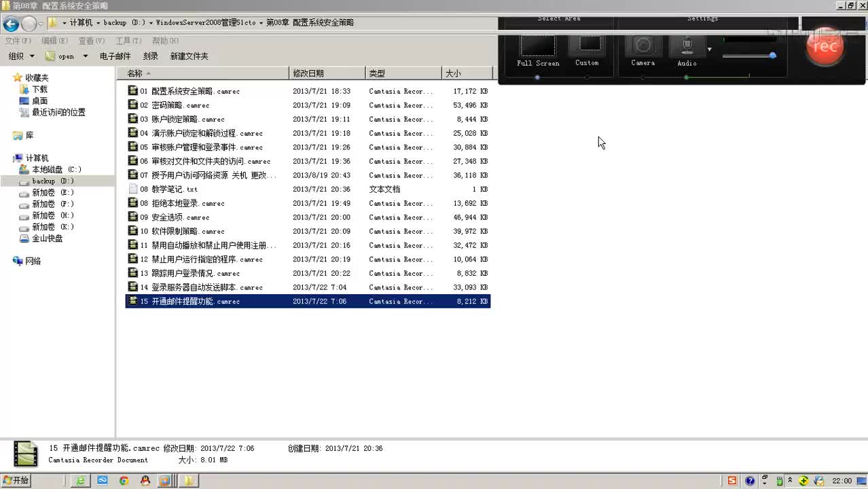Click icon of 05 审核账户管理和登录事件.camrec
The width and height of the screenshot is (868, 489).
[x=133, y=147]
